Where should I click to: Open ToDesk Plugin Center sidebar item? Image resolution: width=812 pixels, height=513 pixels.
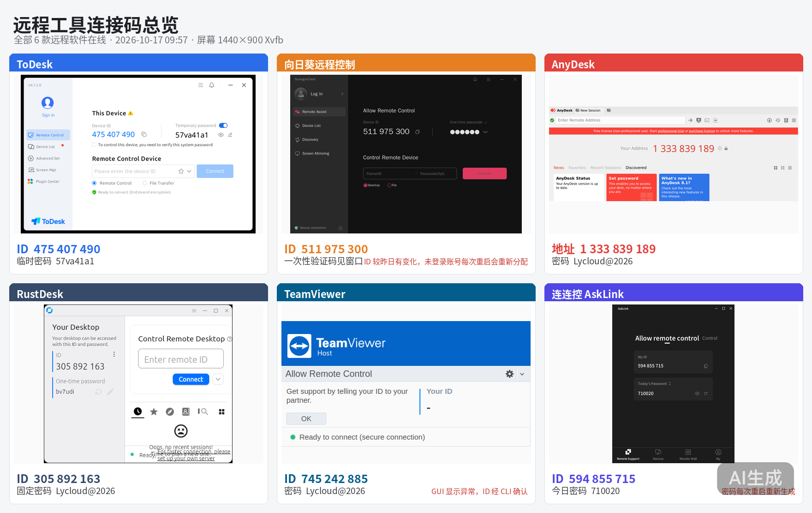[48, 181]
